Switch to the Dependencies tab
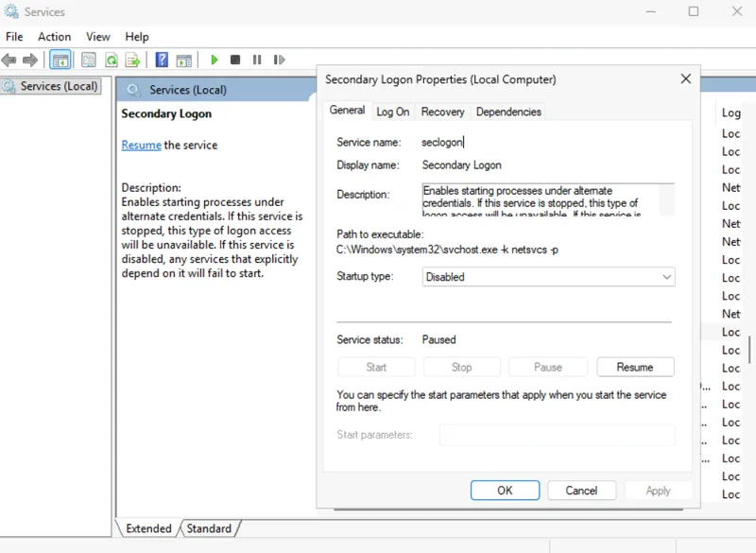Viewport: 756px width, 553px height. point(508,112)
